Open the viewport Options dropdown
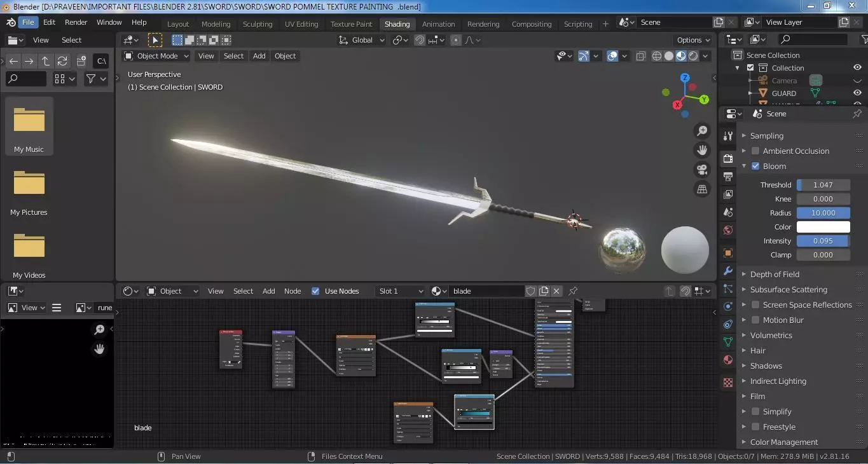This screenshot has height=464, width=868. pyautogui.click(x=694, y=40)
